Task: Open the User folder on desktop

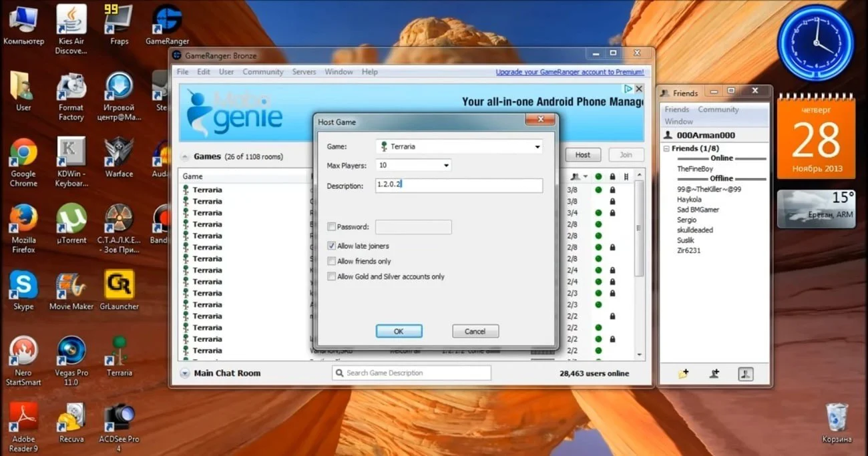Action: point(23,91)
